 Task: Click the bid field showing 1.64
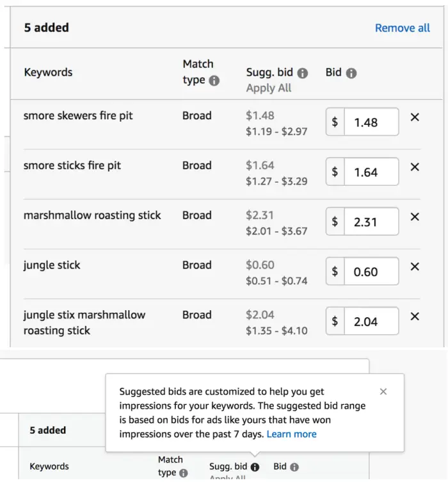tap(371, 172)
